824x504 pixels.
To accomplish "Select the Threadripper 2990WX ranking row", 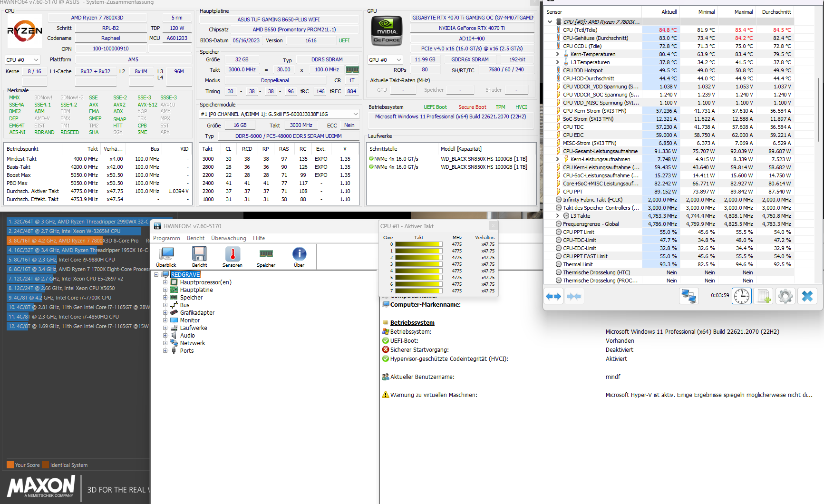I will pyautogui.click(x=78, y=222).
